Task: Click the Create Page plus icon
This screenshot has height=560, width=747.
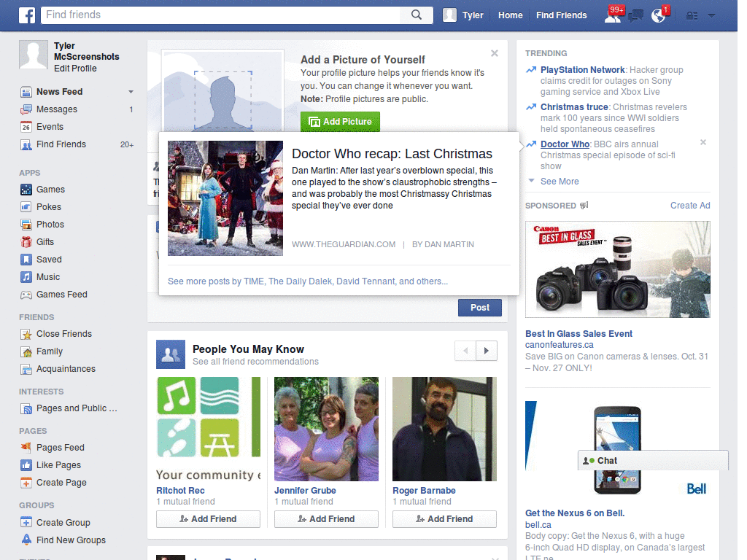Action: tap(26, 483)
